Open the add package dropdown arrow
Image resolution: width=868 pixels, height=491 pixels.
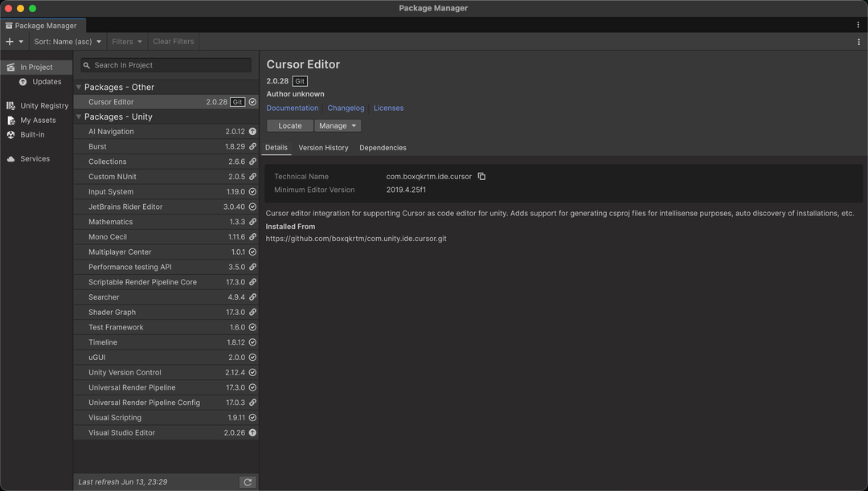click(21, 42)
